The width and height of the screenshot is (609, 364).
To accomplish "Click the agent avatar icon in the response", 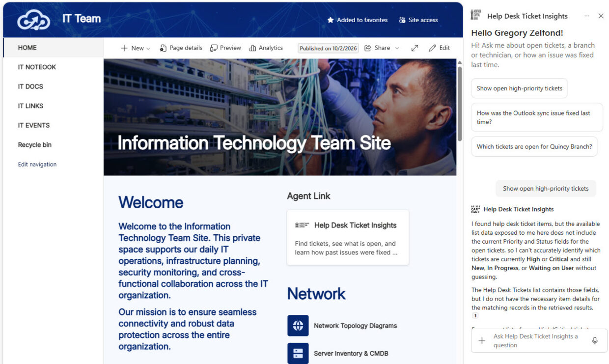I will 475,209.
